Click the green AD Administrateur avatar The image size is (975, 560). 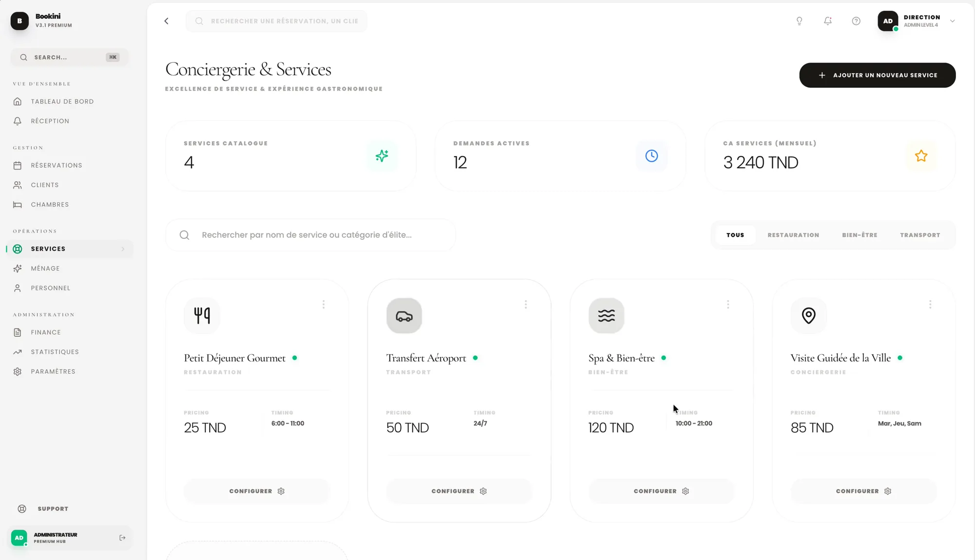coord(19,538)
